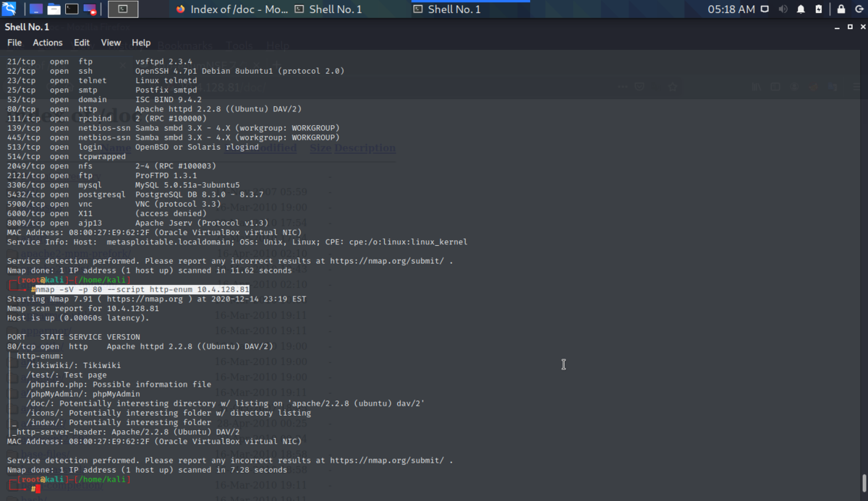This screenshot has width=868, height=501.
Task: Open the terminal File menu
Action: click(x=14, y=43)
